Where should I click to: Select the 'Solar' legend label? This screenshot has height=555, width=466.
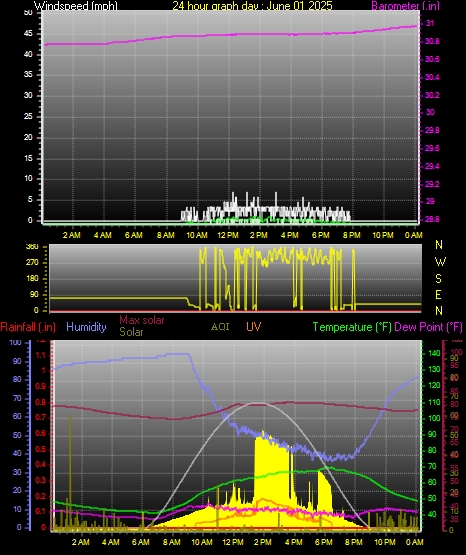tap(131, 332)
